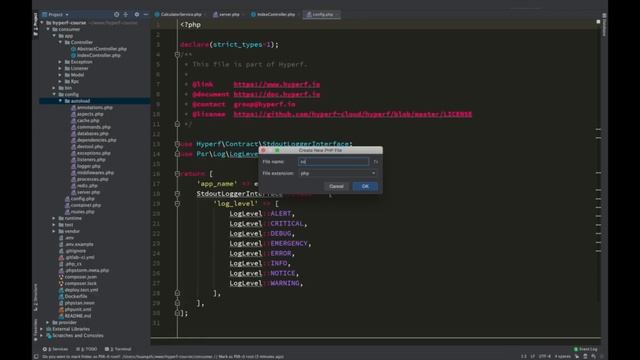Click OK in Create New PHP File

click(365, 187)
